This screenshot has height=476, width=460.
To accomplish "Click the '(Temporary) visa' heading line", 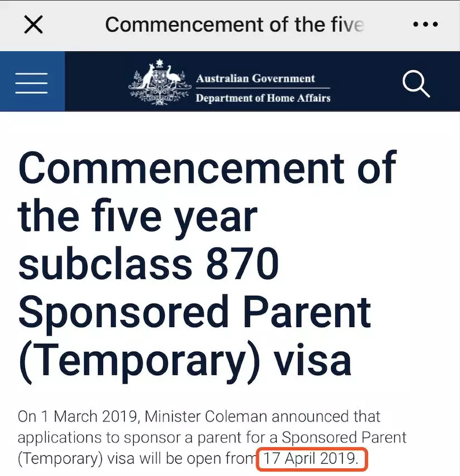I will click(185, 362).
